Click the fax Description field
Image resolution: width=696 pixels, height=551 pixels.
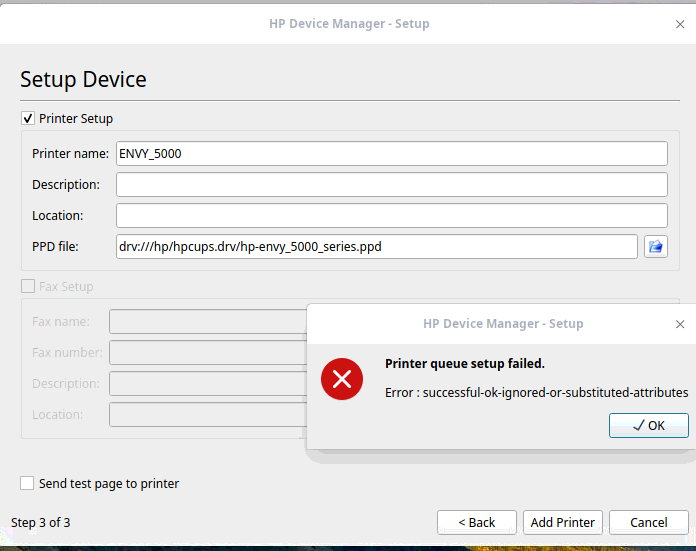click(207, 384)
